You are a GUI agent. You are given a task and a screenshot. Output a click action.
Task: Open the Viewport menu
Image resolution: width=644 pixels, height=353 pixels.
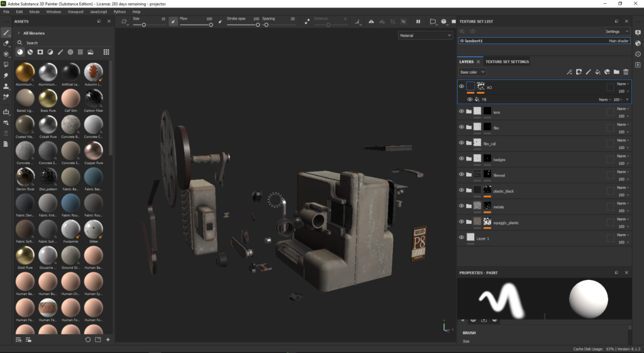pos(75,11)
